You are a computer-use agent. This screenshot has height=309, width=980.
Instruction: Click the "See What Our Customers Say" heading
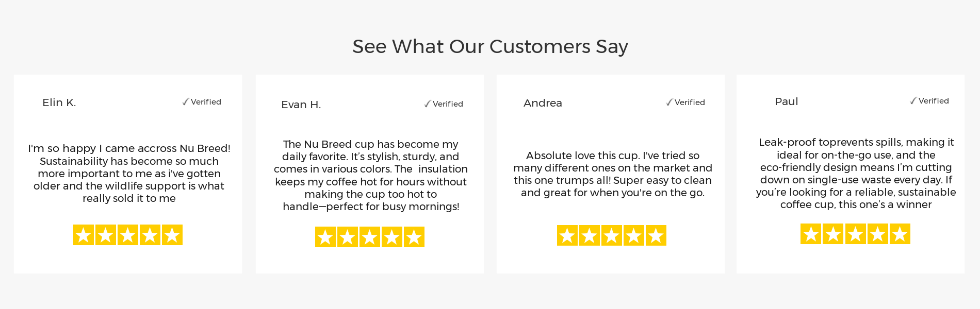click(490, 46)
